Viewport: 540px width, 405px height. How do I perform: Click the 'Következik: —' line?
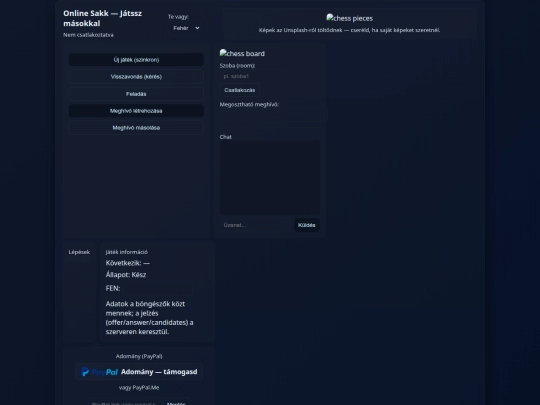click(128, 263)
